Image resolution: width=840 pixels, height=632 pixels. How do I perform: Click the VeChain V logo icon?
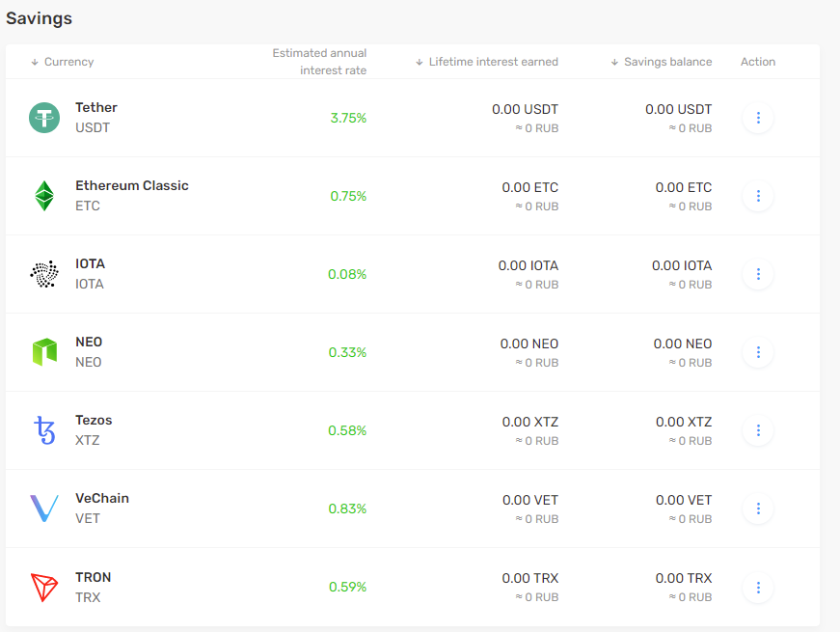click(x=44, y=508)
